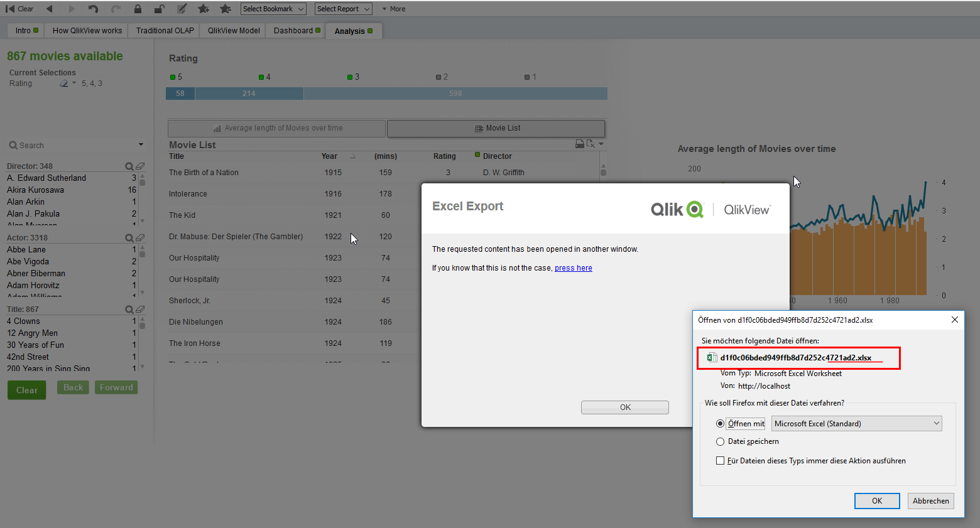The height and width of the screenshot is (528, 980).
Task: Click the search magnifier on Title list
Action: [129, 310]
